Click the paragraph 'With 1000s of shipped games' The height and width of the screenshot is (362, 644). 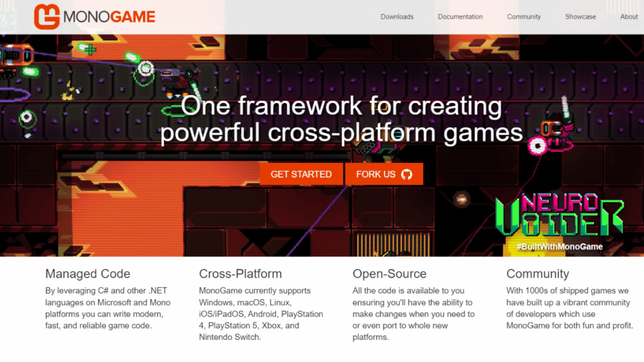(x=569, y=308)
